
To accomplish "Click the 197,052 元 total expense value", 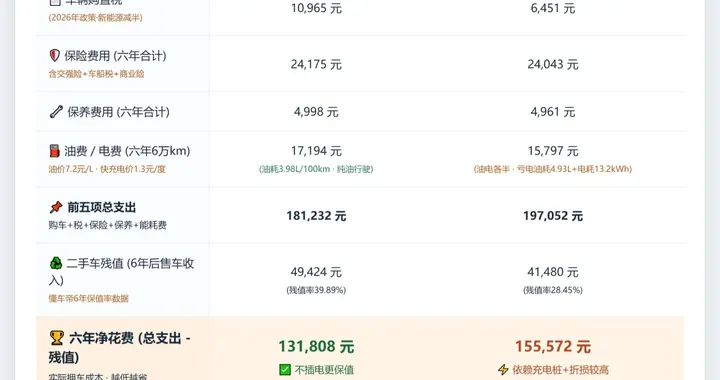I will [553, 216].
